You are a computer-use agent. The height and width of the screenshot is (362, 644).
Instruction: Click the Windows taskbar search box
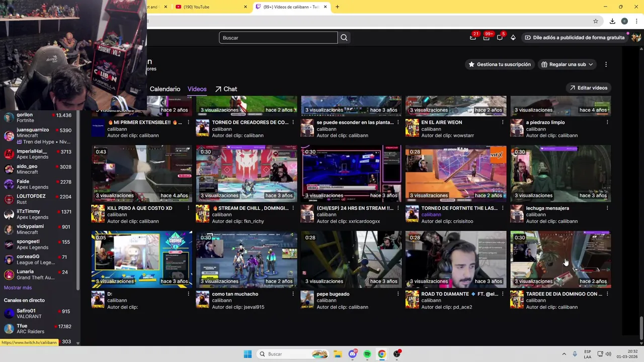pyautogui.click(x=293, y=354)
